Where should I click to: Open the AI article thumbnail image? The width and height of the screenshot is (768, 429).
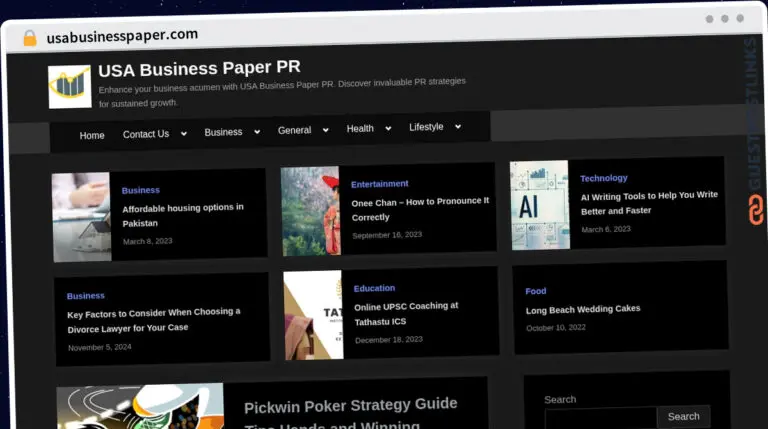click(x=540, y=205)
